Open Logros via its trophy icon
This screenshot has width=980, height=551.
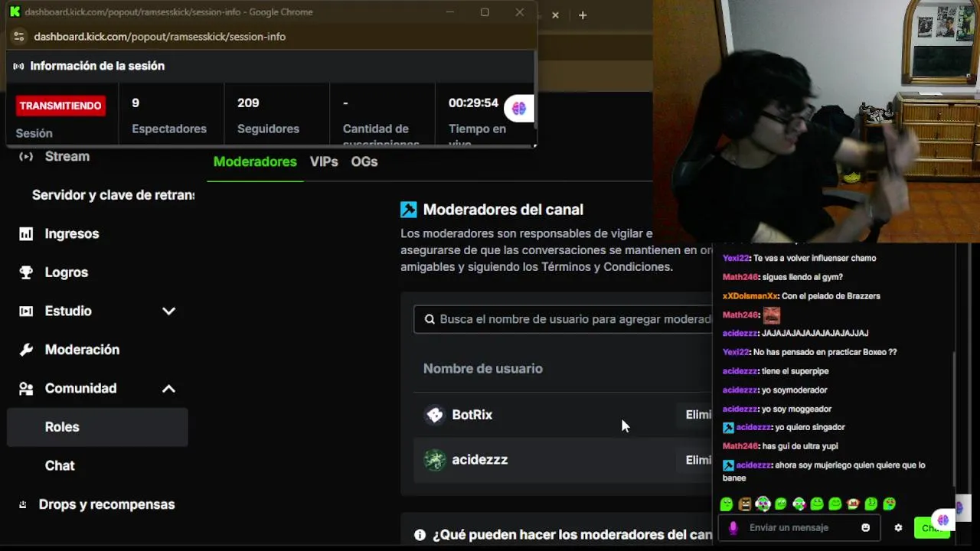coord(26,272)
